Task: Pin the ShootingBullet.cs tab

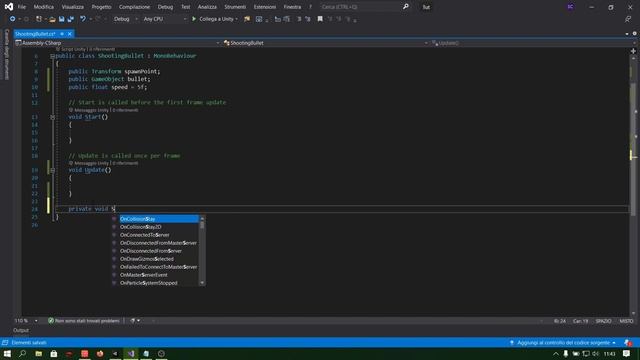Action: pos(62,34)
